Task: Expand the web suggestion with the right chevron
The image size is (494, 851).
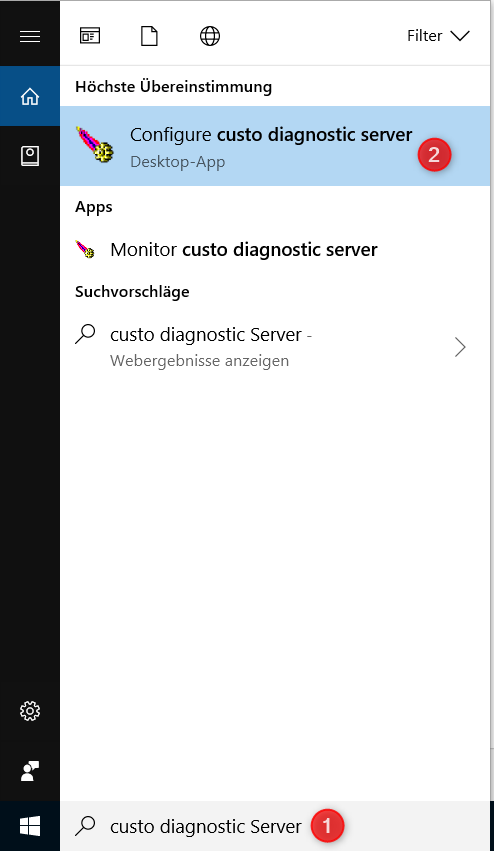Action: click(x=460, y=347)
